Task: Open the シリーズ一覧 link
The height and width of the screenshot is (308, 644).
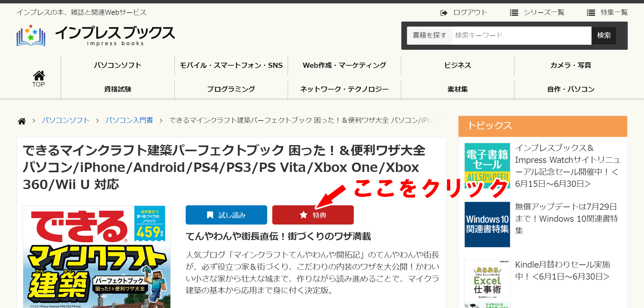Action: pos(544,12)
